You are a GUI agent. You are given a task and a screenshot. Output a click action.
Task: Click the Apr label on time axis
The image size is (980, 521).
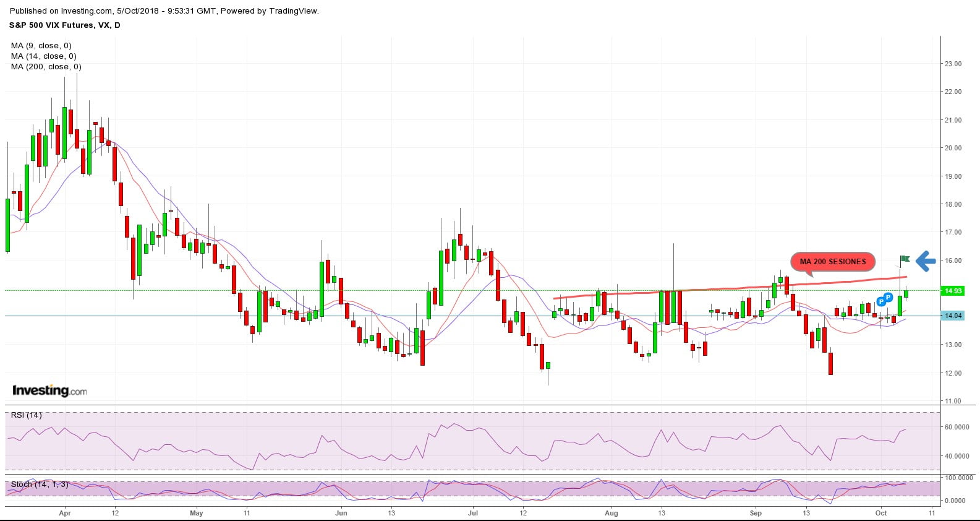65,513
